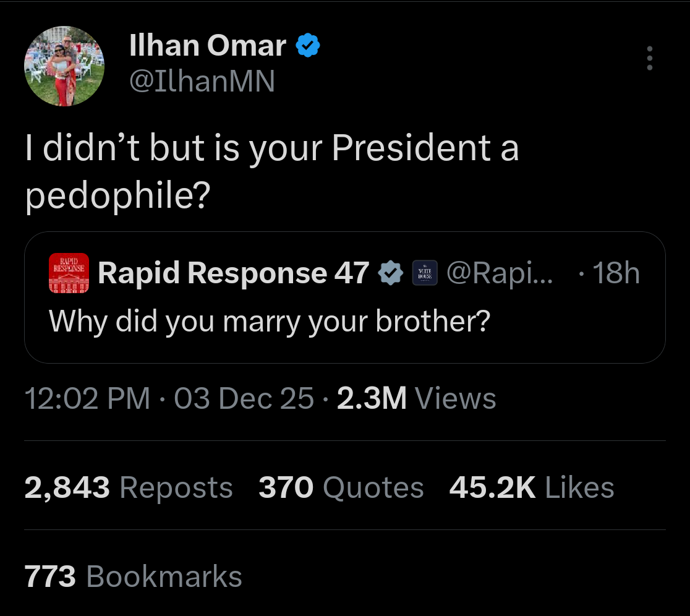Open the @IlhanMN handle
The height and width of the screenshot is (616, 690).
click(202, 81)
